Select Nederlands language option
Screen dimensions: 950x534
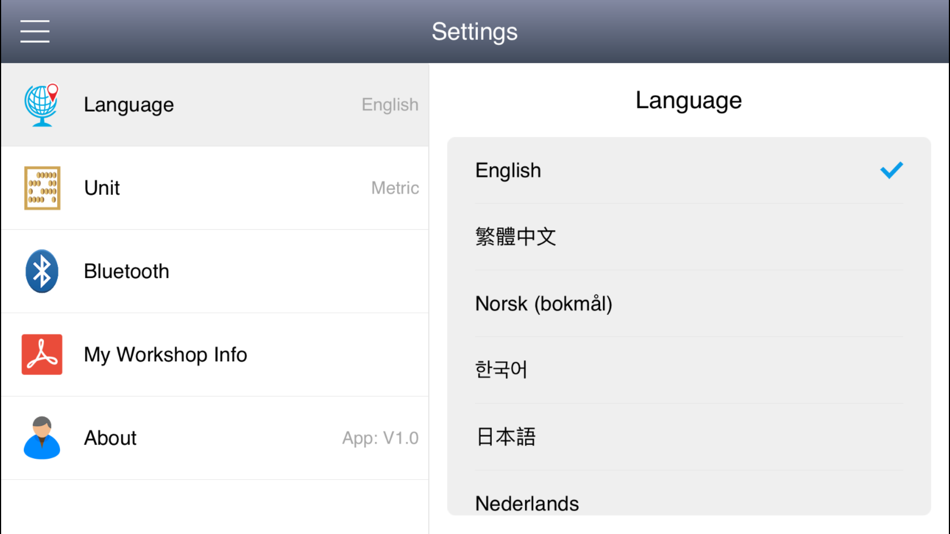pos(689,493)
